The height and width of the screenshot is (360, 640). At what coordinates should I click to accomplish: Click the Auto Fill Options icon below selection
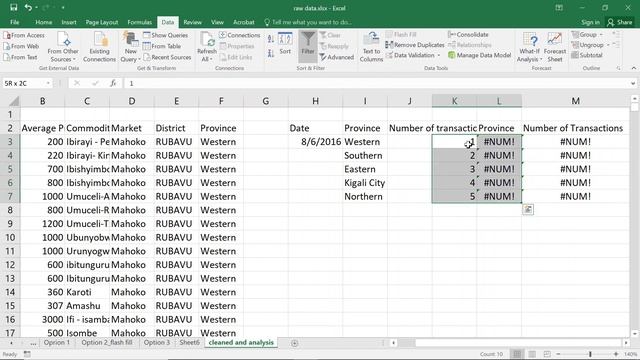[528, 209]
